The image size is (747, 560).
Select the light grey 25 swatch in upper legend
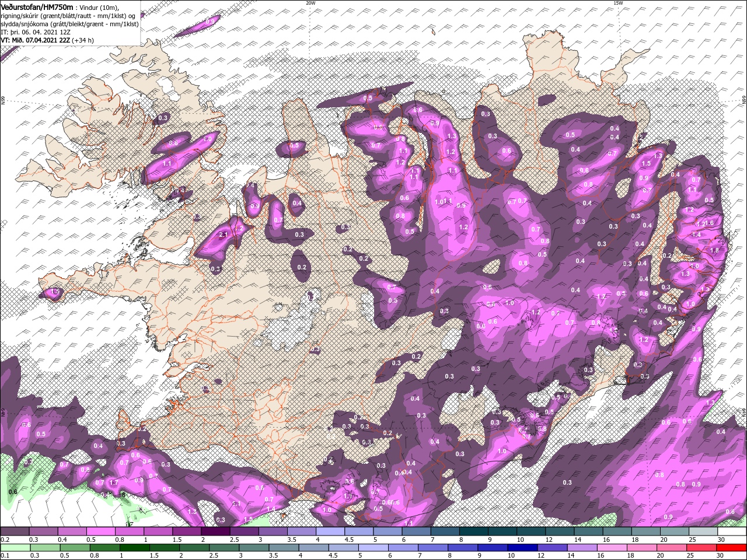coord(703,532)
